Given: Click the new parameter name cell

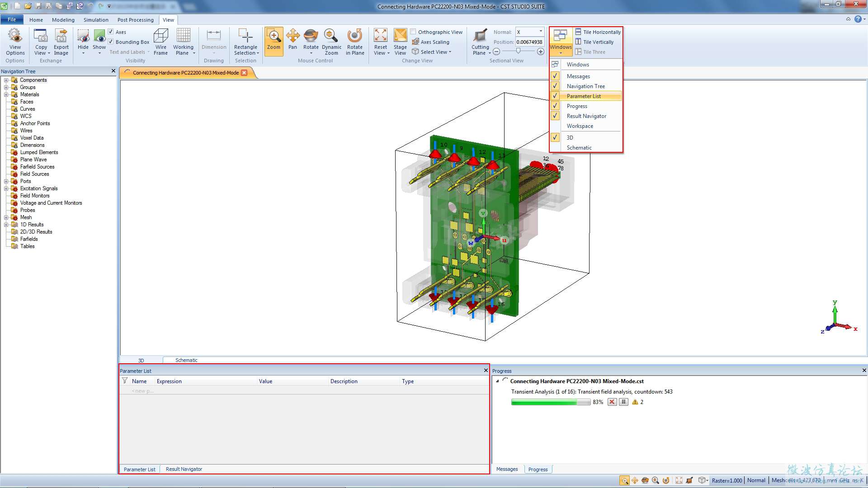Looking at the screenshot, I should pos(142,391).
